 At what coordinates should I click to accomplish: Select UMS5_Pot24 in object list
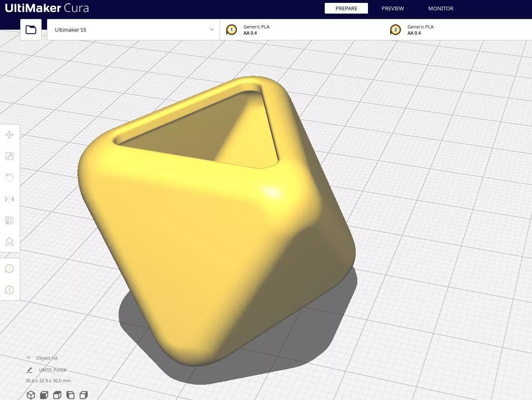click(53, 370)
